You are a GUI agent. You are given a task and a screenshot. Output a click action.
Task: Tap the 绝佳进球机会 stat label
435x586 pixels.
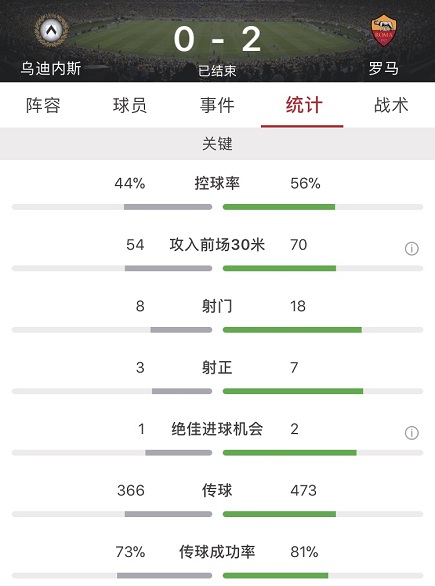click(217, 429)
